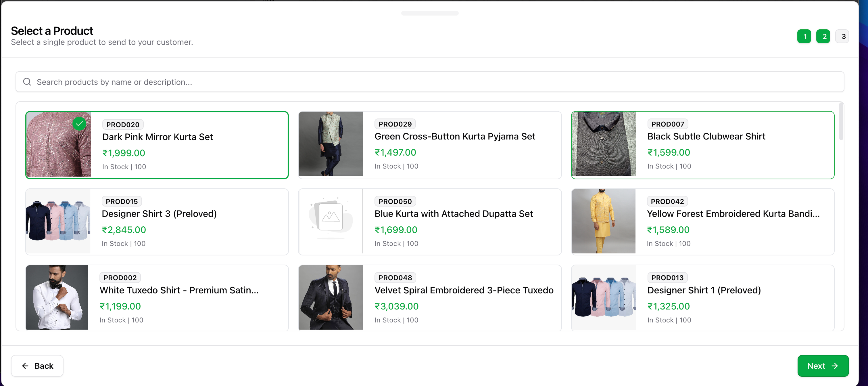
Task: Click the green checkmark on Dark Pink Kurta
Action: click(x=79, y=124)
